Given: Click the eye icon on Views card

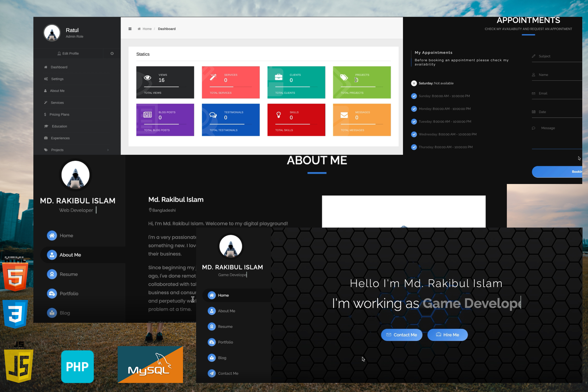Looking at the screenshot, I should [x=147, y=78].
